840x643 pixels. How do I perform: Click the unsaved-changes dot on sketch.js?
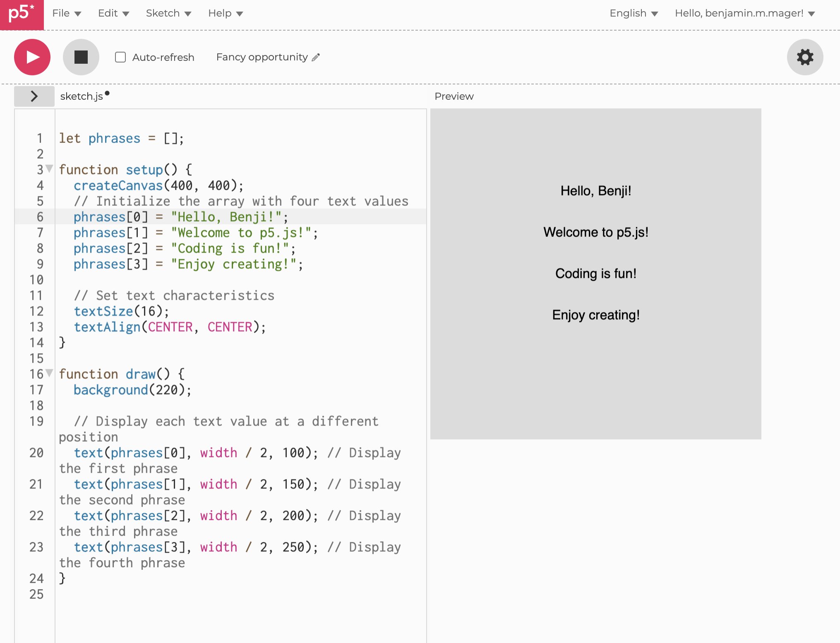point(108,93)
